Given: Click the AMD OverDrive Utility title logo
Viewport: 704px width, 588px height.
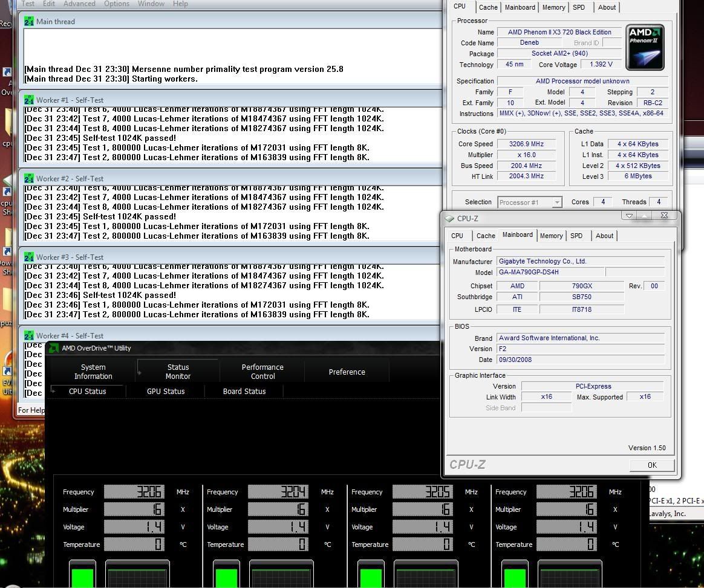Looking at the screenshot, I should [x=54, y=348].
